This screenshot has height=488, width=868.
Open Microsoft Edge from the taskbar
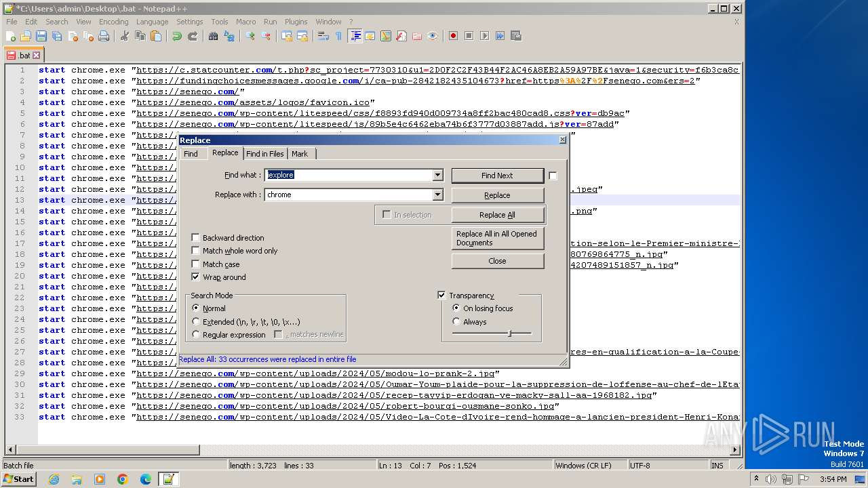(x=145, y=479)
